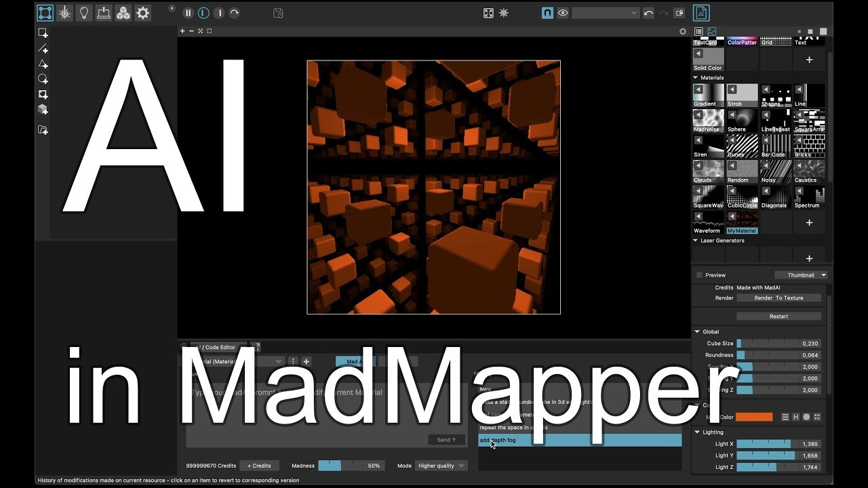This screenshot has height=488, width=868.
Task: Open the Lights (bulb) workspace
Action: coord(84,12)
